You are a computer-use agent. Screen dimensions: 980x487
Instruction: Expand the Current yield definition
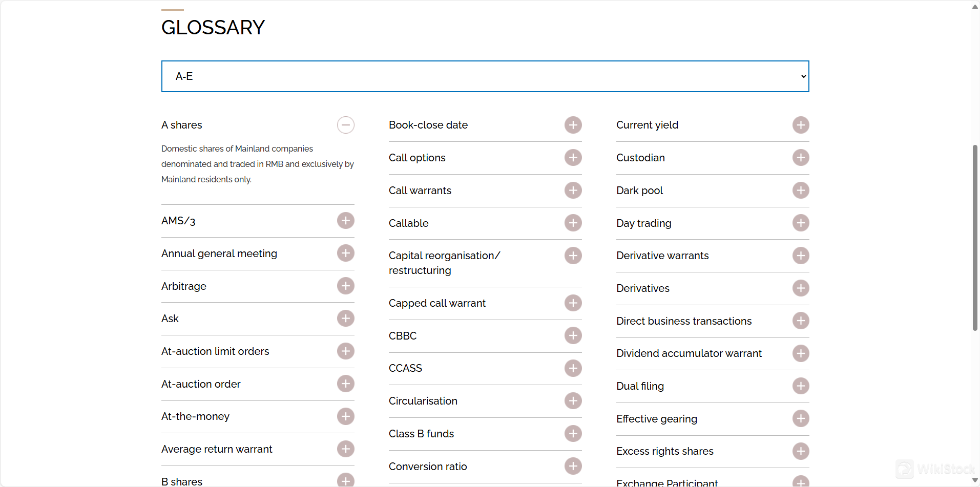coord(800,125)
